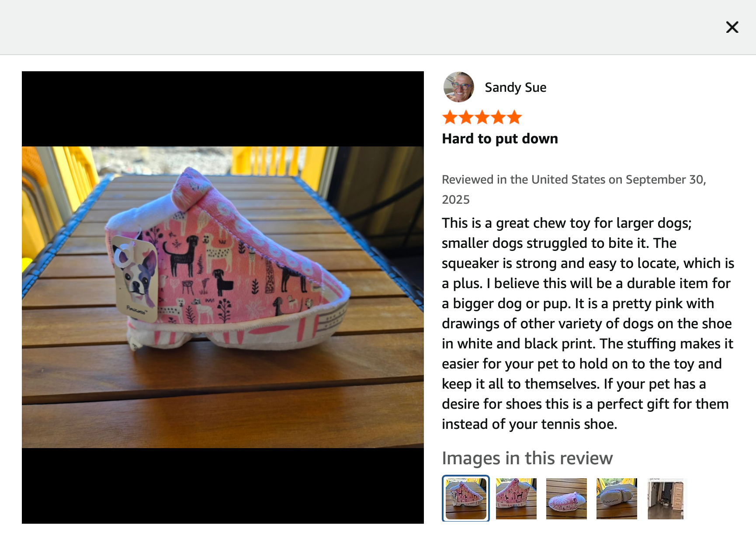Click the black bar below the main photo
756x560 pixels.
tap(223, 486)
